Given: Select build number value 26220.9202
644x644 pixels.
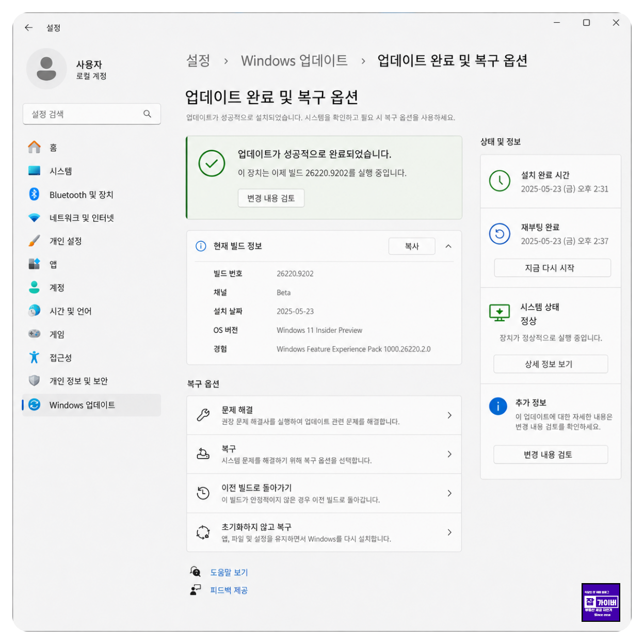Looking at the screenshot, I should [x=295, y=273].
